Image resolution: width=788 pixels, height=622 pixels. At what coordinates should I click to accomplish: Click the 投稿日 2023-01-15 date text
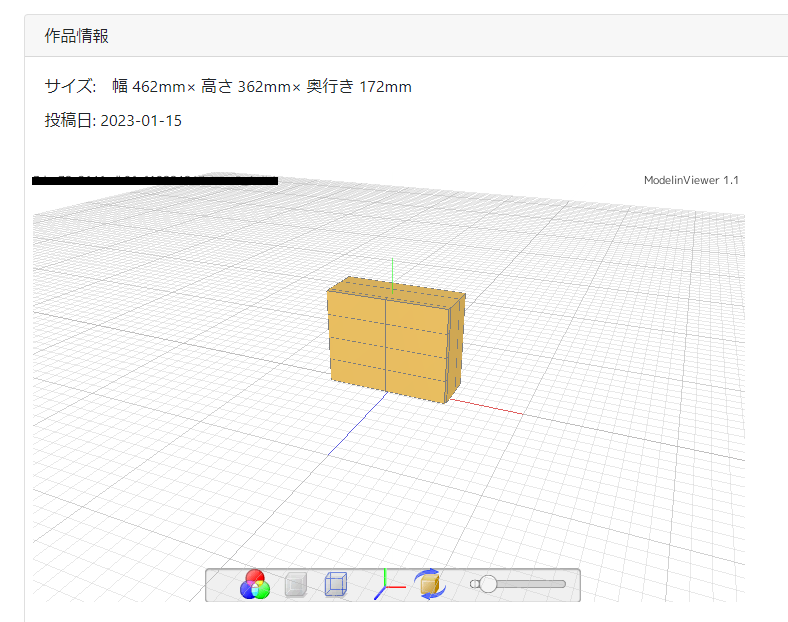click(x=113, y=121)
